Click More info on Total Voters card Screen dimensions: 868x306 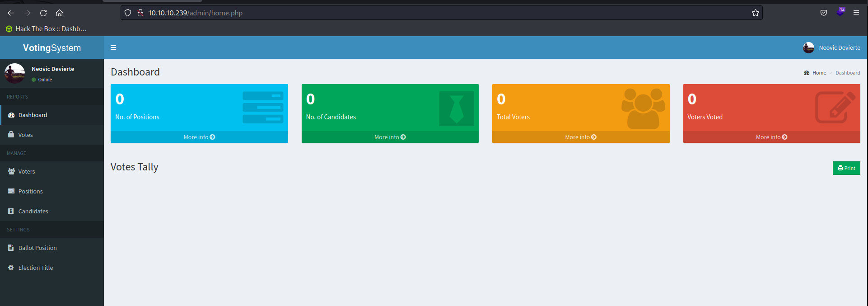(x=581, y=137)
